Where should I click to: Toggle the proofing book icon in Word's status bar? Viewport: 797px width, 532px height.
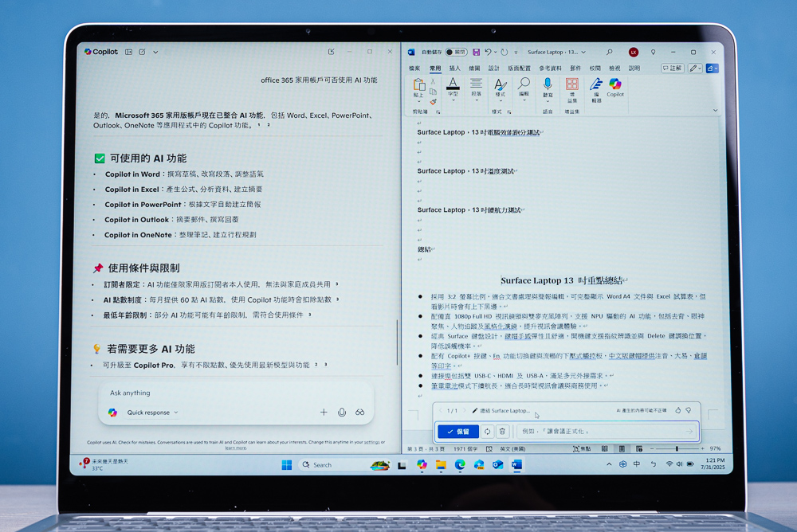tap(489, 448)
